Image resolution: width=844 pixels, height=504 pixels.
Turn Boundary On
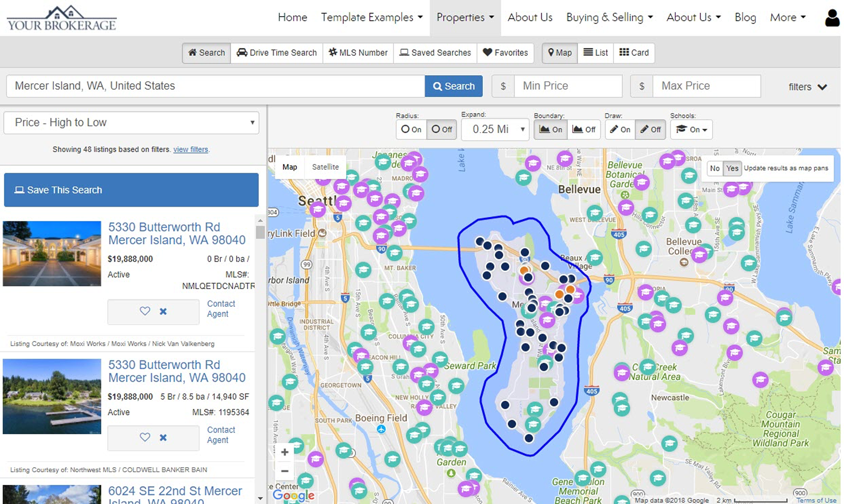pyautogui.click(x=551, y=130)
